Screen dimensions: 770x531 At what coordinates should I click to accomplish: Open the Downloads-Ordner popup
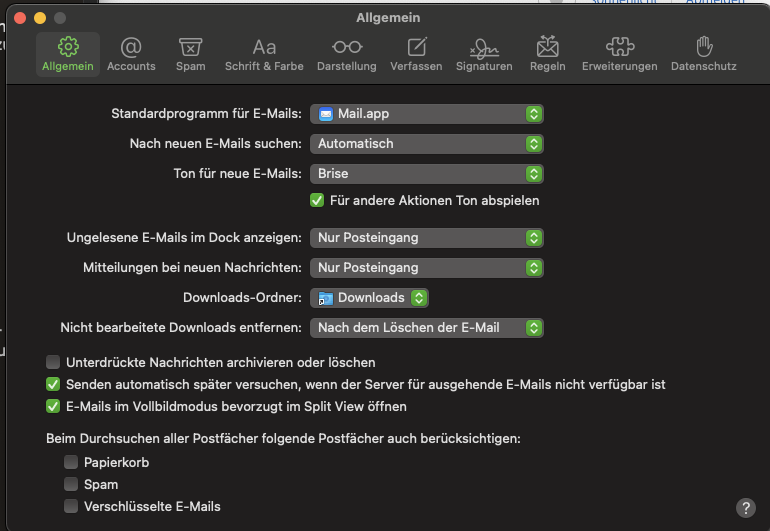pos(369,298)
